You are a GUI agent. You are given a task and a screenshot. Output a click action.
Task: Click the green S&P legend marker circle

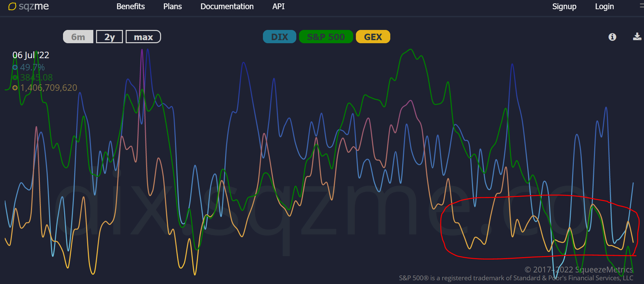point(15,78)
